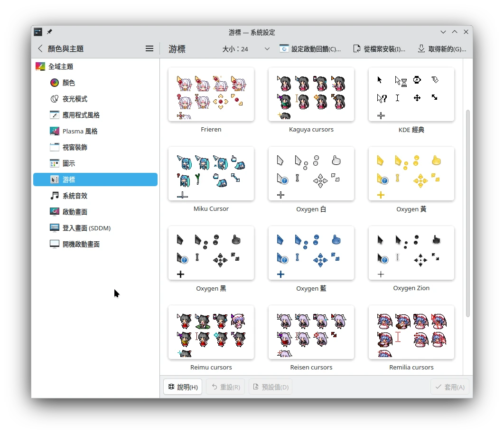Viewport: 504px width, 435px height.
Task: Switch to 夜光模式 settings page
Action: [95, 99]
